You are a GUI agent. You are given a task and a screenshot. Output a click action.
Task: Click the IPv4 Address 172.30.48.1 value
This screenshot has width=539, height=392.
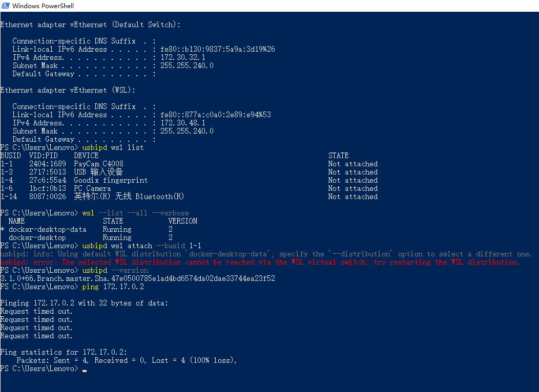point(182,122)
